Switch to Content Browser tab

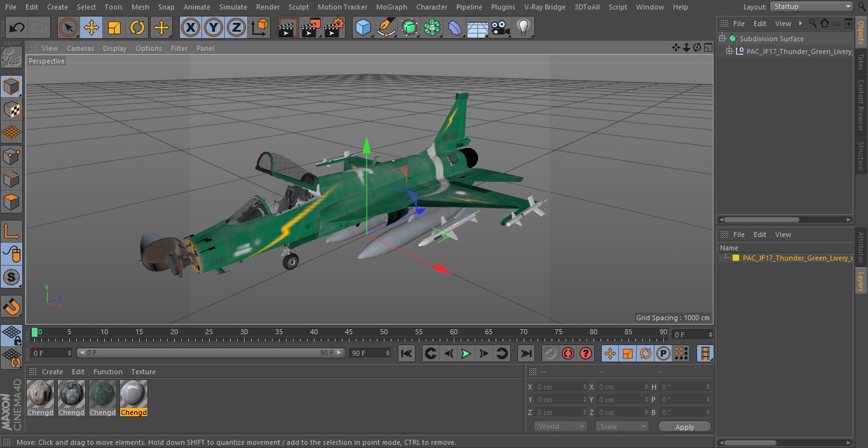point(861,105)
